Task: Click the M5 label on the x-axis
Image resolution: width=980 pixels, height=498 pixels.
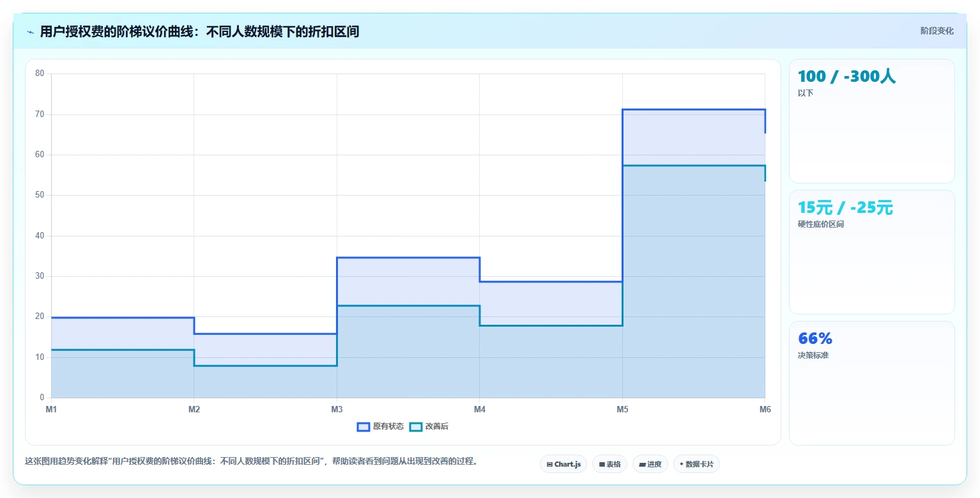Action: [622, 410]
